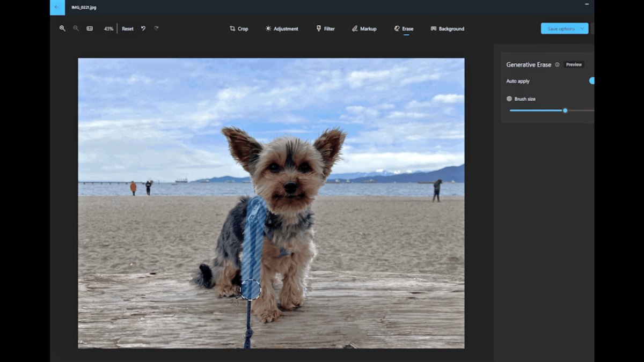Redo the reverted edit
This screenshot has width=644, height=362.
pyautogui.click(x=156, y=28)
